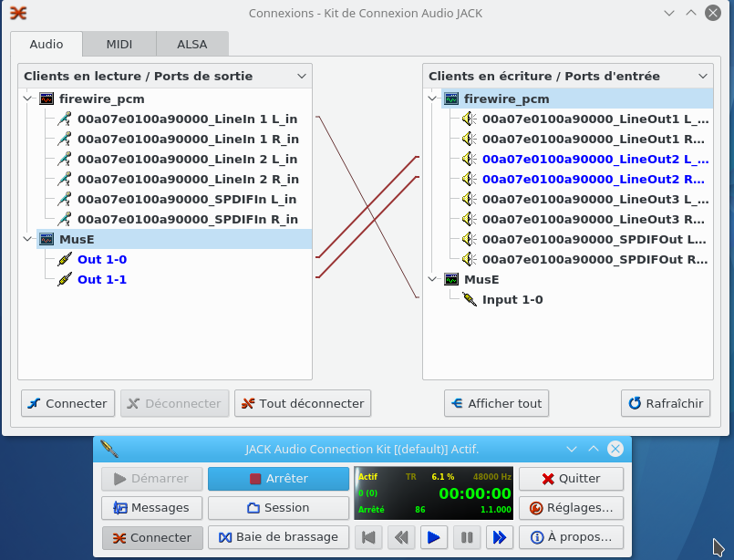
Task: Open the output ports column header dropdown
Action: (x=302, y=77)
